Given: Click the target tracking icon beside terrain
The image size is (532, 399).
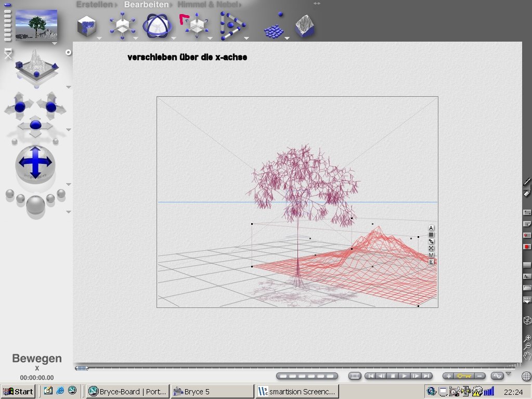Looking at the screenshot, I should [431, 248].
